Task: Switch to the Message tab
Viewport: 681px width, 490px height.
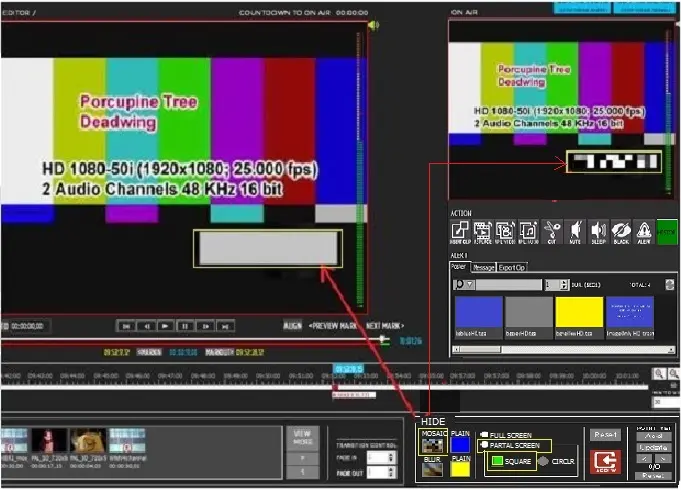Action: (483, 267)
